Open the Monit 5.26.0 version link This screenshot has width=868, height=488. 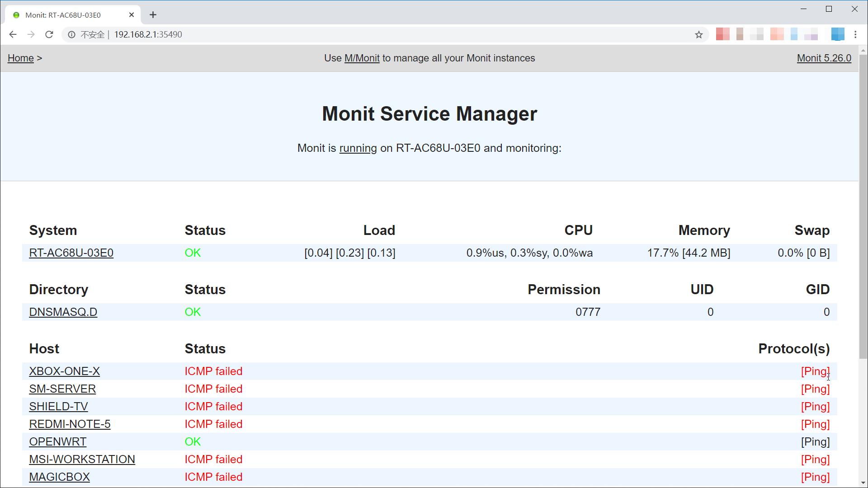(824, 58)
